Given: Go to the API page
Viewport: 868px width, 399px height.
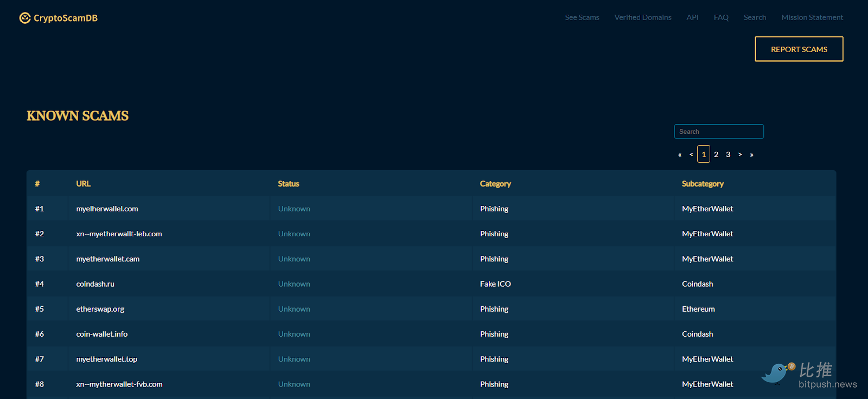Looking at the screenshot, I should [x=692, y=17].
